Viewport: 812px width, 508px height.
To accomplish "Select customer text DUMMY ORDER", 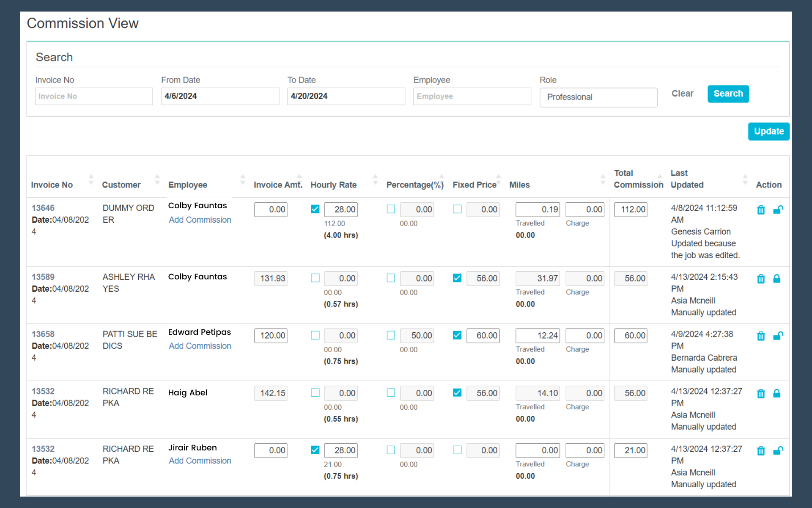I will pos(129,214).
